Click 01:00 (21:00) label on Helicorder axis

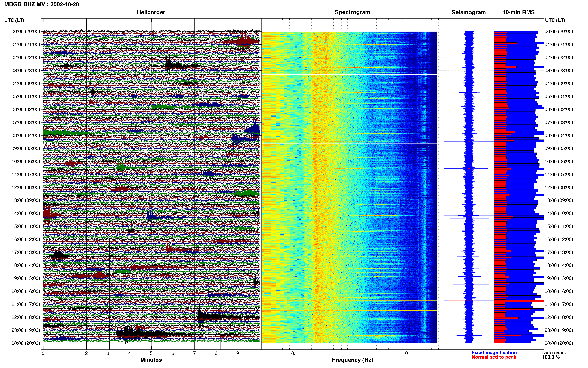coord(26,45)
